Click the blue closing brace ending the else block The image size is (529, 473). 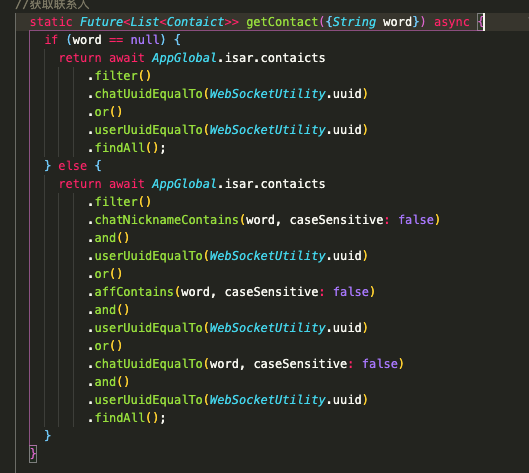pos(48,436)
